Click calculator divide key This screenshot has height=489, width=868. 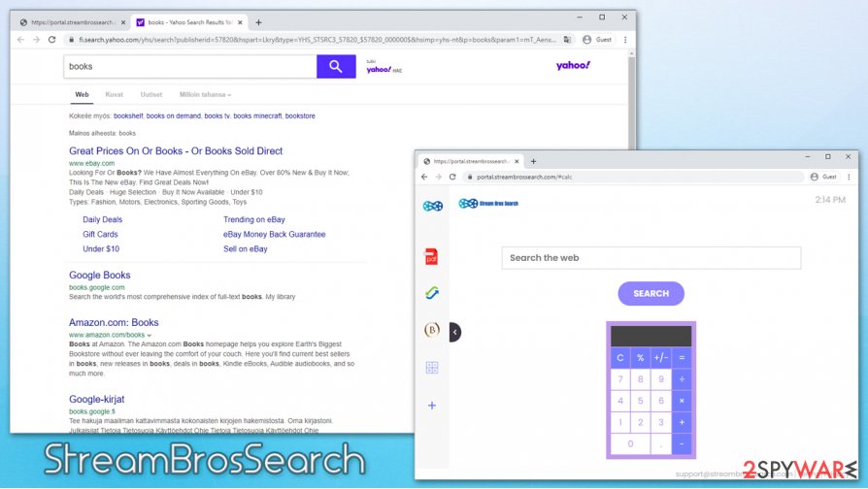[682, 379]
